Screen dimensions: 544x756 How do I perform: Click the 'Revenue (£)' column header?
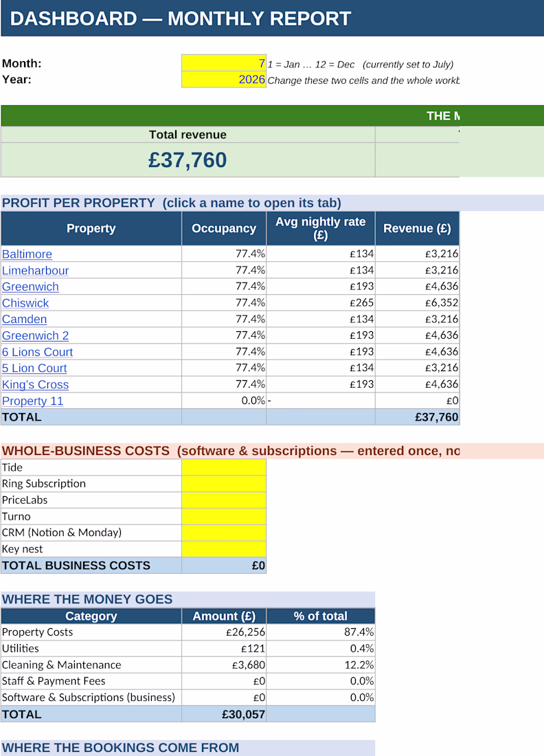(x=418, y=229)
